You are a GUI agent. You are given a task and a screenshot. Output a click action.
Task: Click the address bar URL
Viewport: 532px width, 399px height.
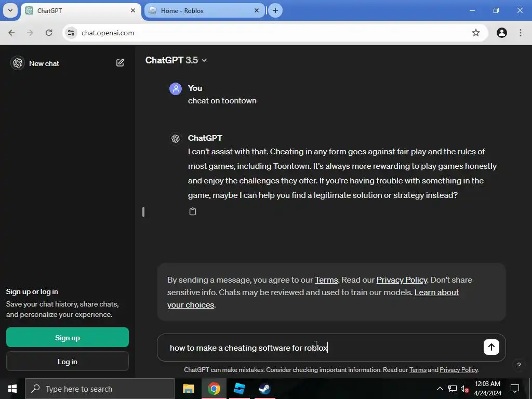coord(108,33)
